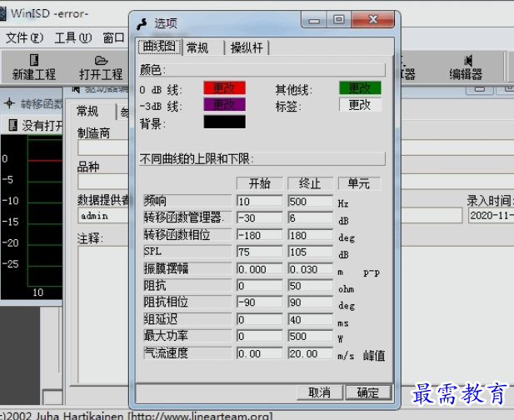Click 转移函数管理器 start field -30
The width and height of the screenshot is (514, 420).
(259, 217)
